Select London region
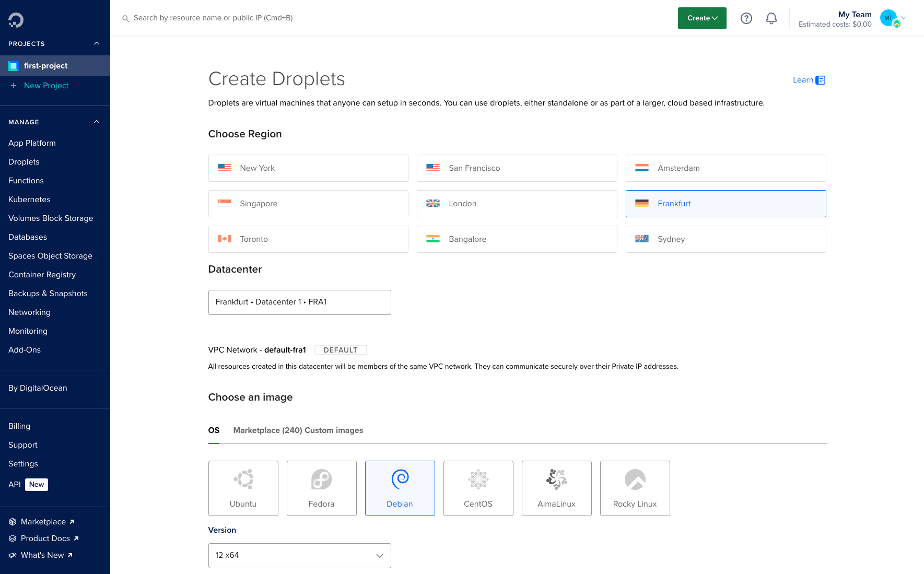This screenshot has width=924, height=574. [517, 204]
